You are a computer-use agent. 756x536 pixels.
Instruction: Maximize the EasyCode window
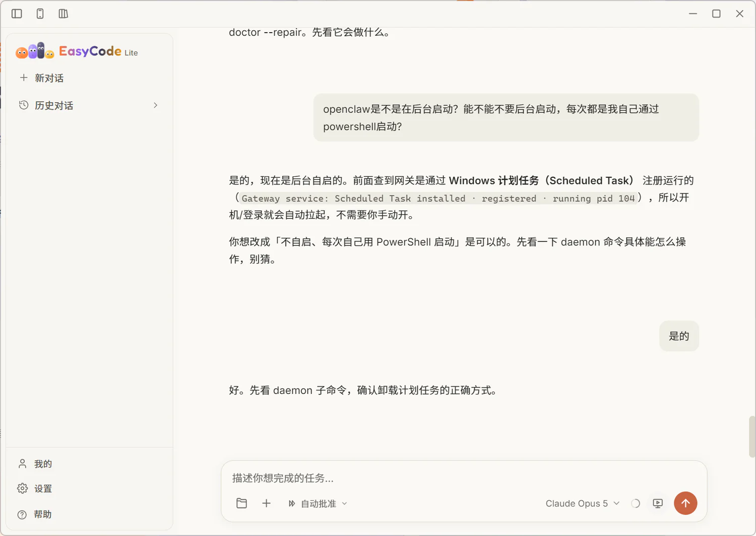click(716, 14)
